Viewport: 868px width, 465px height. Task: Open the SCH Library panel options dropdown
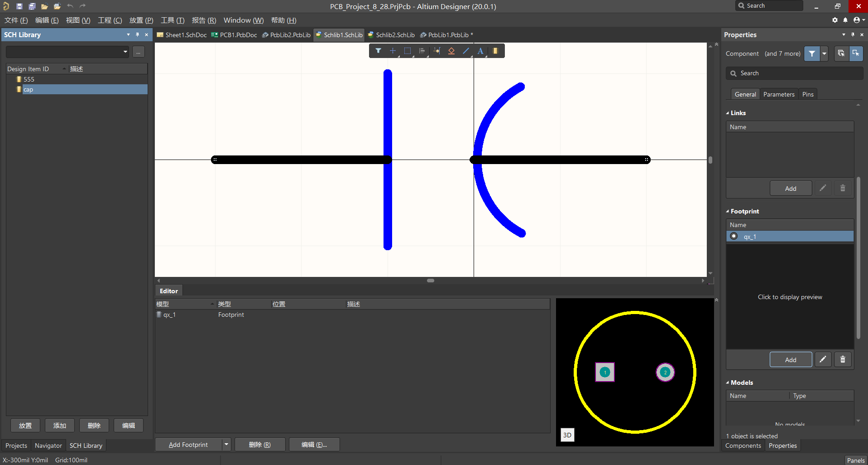[128, 34]
